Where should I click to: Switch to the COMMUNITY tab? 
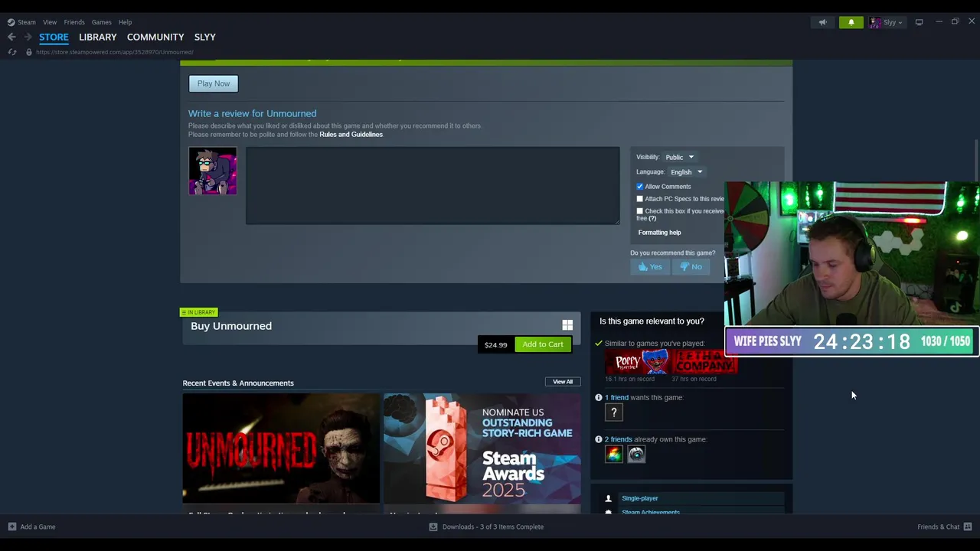(155, 37)
